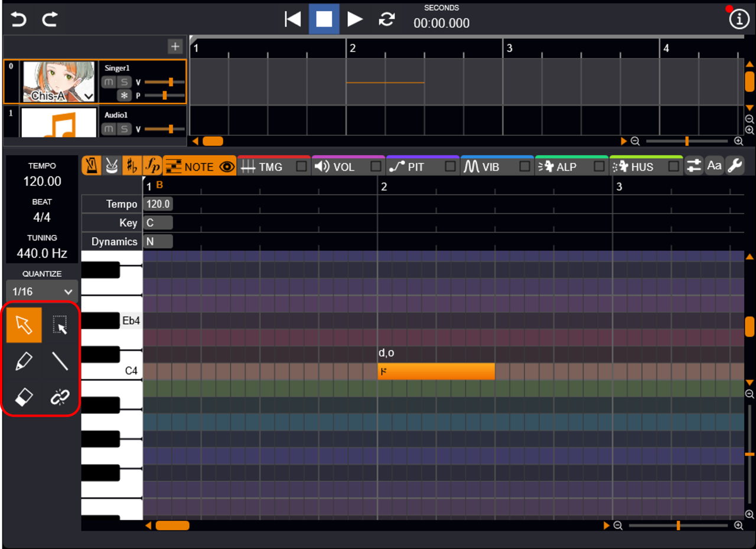756x549 pixels.
Task: Expand the Chis-A singer selection dropdown
Action: (x=89, y=96)
